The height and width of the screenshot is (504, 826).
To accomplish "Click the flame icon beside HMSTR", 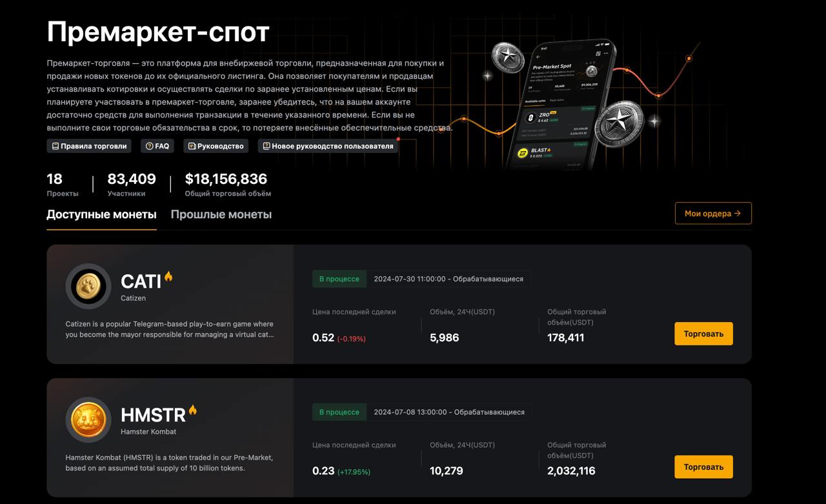I will coord(192,410).
